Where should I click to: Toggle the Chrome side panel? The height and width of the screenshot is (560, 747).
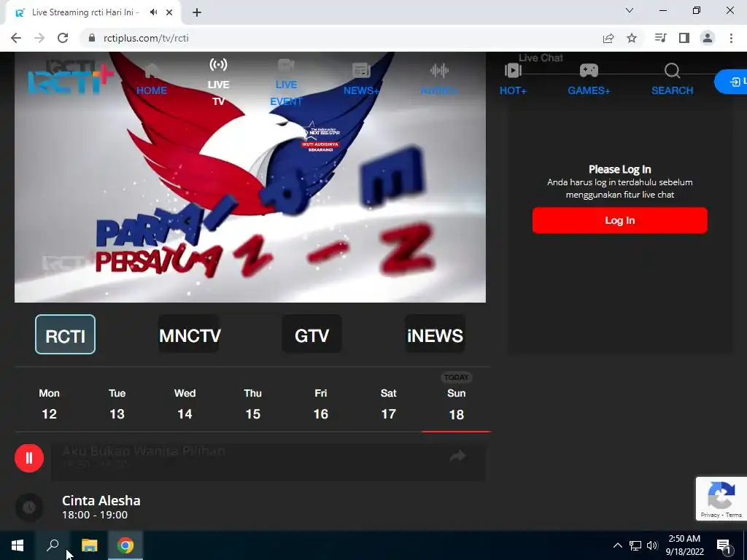684,38
